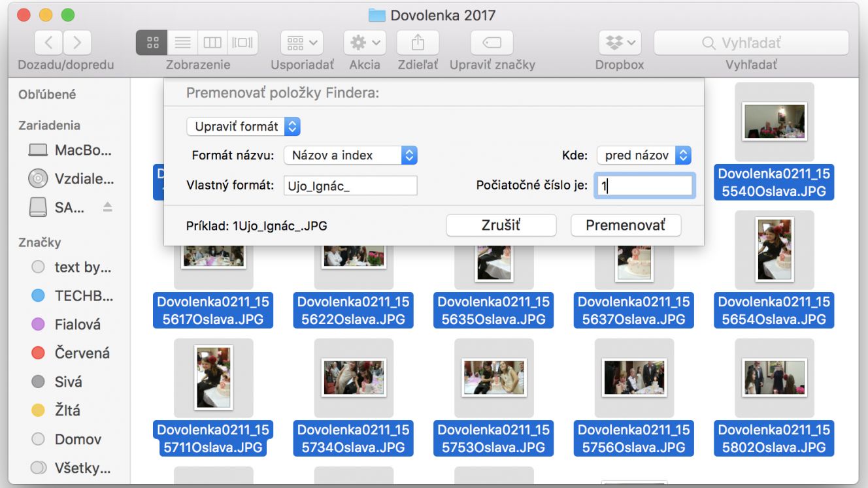Select MacBook in the sidebar devices
This screenshot has height=488, width=868.
coord(70,150)
